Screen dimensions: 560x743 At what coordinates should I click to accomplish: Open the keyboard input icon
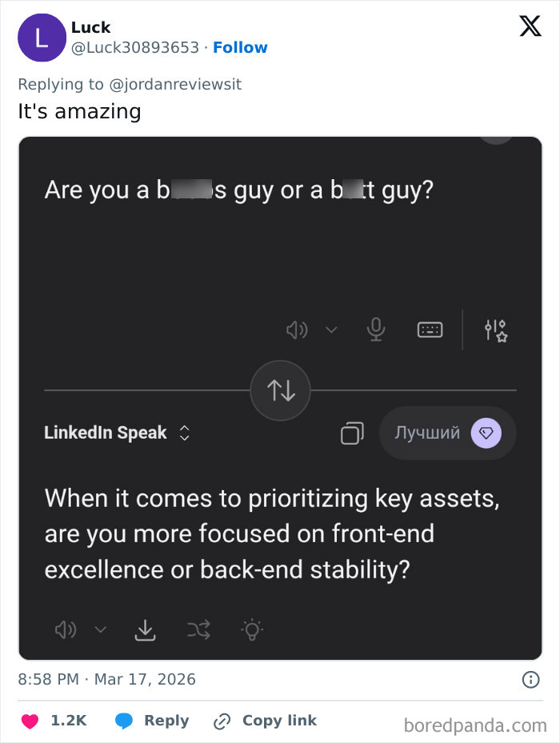[x=430, y=330]
